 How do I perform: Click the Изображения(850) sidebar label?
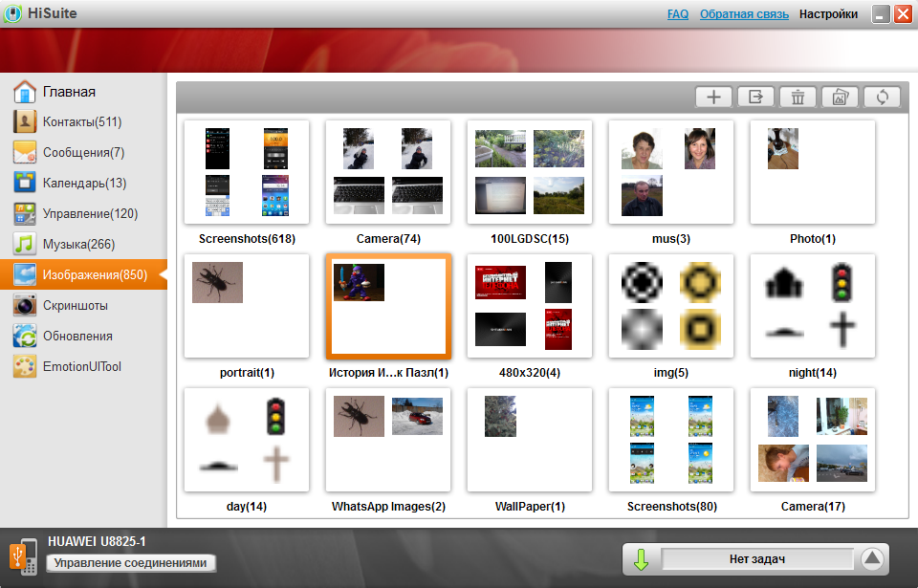pyautogui.click(x=95, y=274)
